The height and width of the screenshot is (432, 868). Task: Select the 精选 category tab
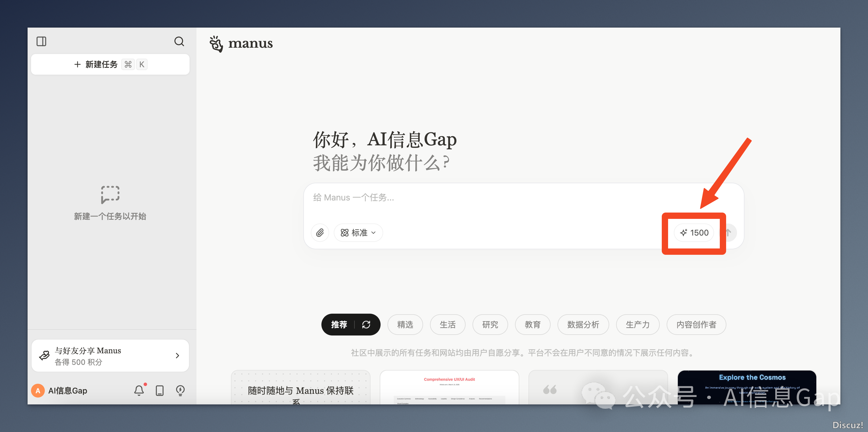(x=405, y=325)
